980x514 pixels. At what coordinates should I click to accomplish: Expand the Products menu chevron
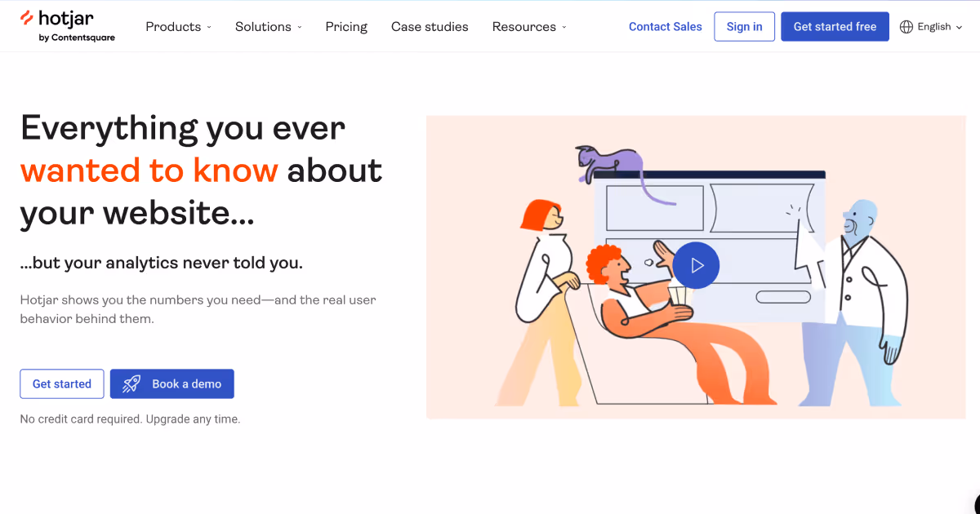pyautogui.click(x=209, y=27)
